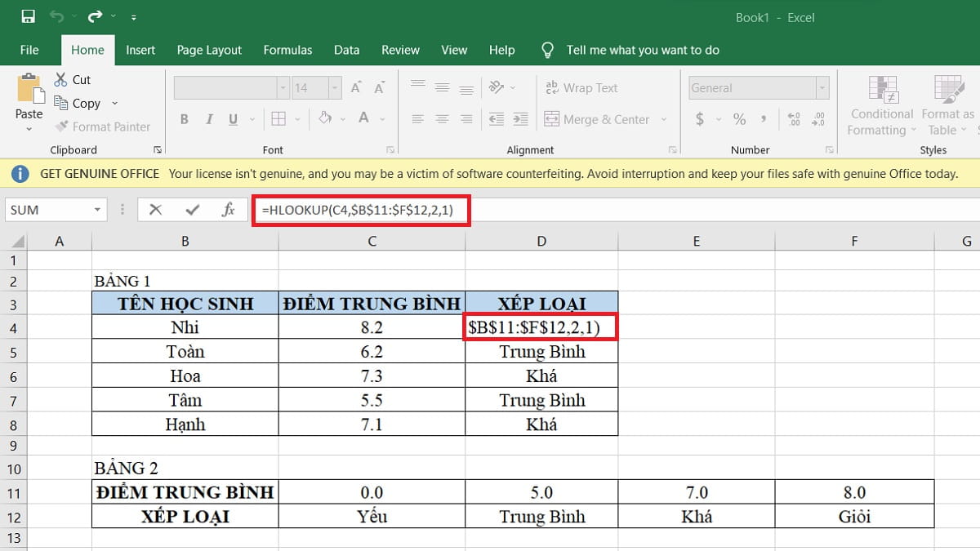Switch to the Formulas ribbon tab
The height and width of the screenshot is (551, 980).
click(x=287, y=50)
